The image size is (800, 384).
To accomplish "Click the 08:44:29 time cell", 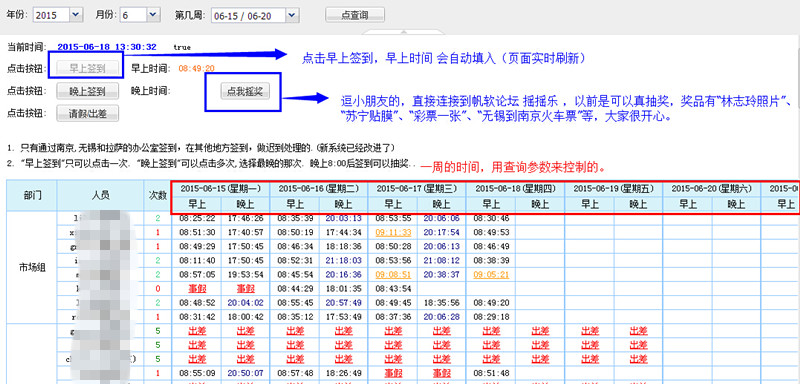I will [294, 289].
